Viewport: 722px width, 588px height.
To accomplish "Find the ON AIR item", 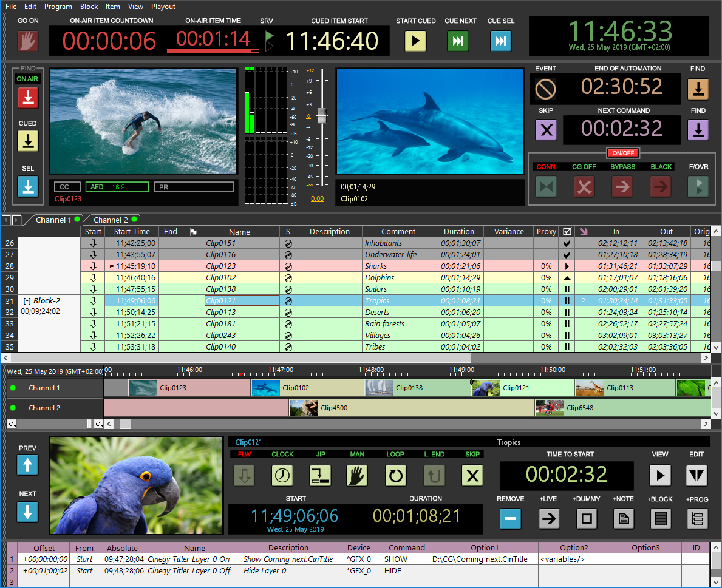I will click(28, 98).
